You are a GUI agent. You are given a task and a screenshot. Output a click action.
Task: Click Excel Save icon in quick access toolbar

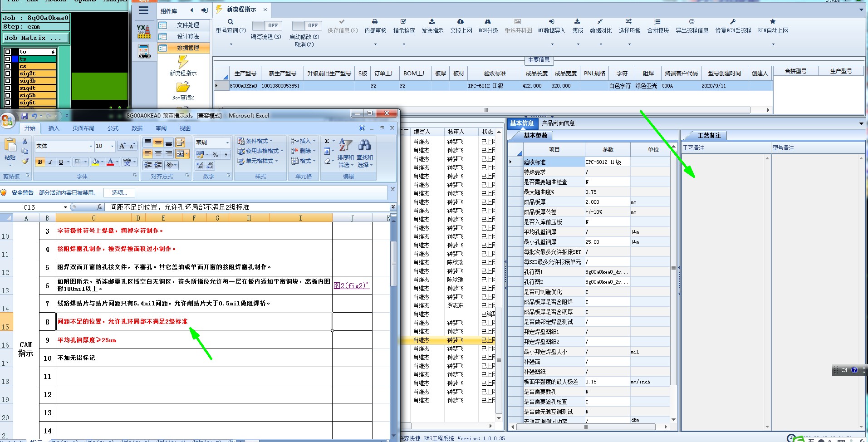tap(25, 116)
